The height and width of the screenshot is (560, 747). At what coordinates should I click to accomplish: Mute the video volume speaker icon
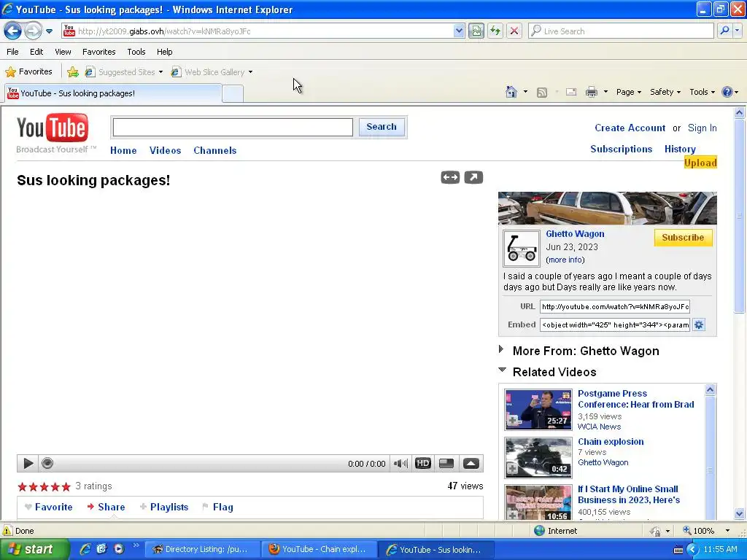pyautogui.click(x=400, y=463)
